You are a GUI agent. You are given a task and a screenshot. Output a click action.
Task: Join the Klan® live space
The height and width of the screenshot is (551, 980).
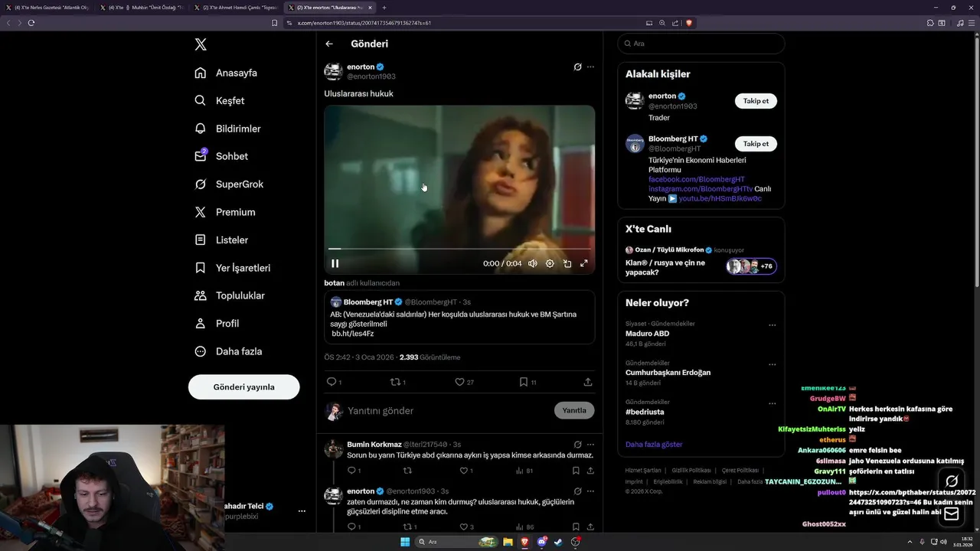point(701,261)
